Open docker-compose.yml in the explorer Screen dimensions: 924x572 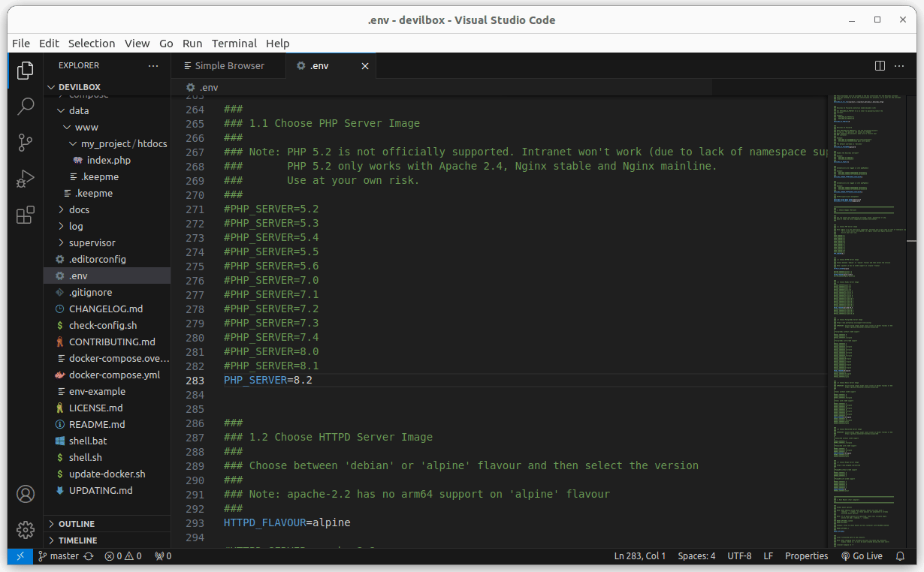pyautogui.click(x=114, y=375)
